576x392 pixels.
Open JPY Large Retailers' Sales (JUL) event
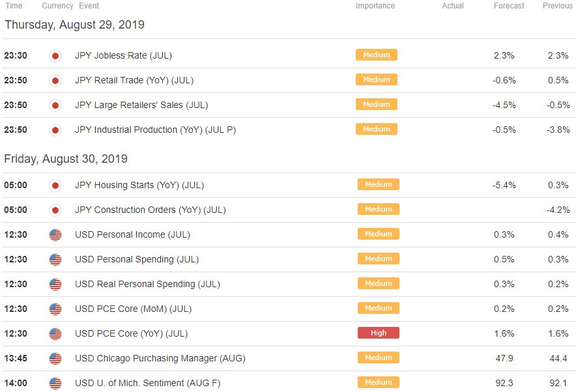click(x=141, y=105)
